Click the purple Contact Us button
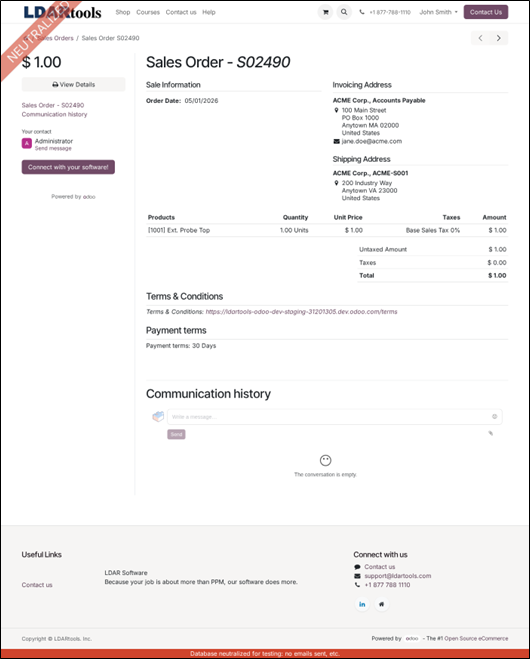 486,12
